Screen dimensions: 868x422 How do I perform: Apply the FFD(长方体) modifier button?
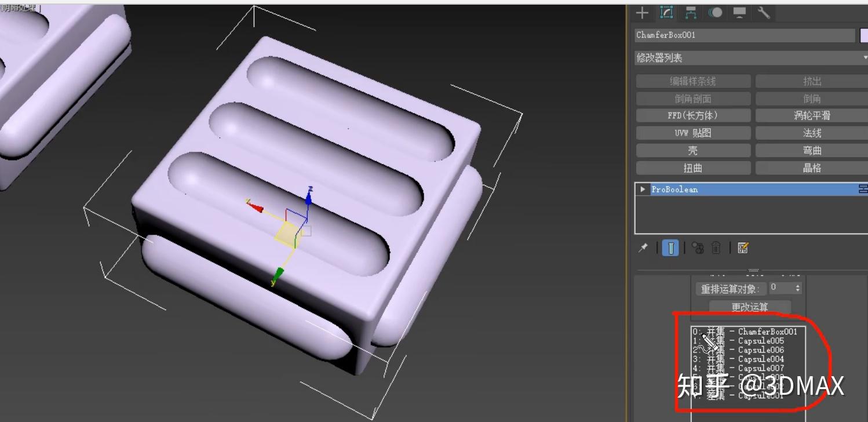[694, 115]
